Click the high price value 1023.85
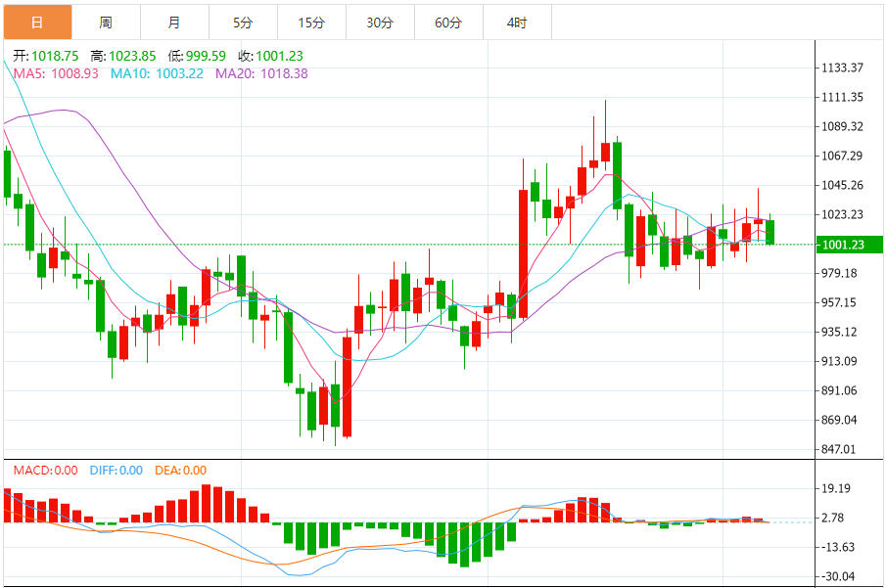The height and width of the screenshot is (588, 886). pos(132,56)
